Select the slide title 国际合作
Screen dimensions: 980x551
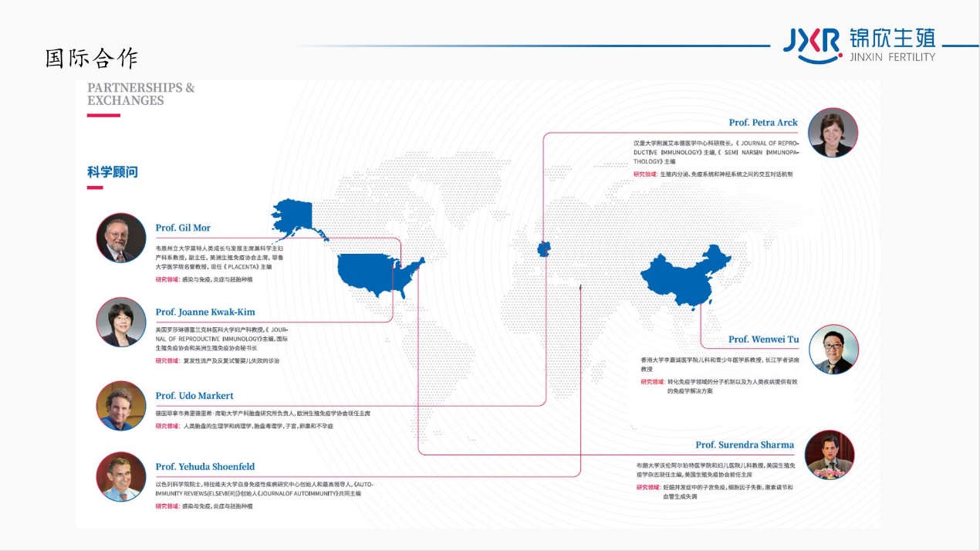pos(92,59)
